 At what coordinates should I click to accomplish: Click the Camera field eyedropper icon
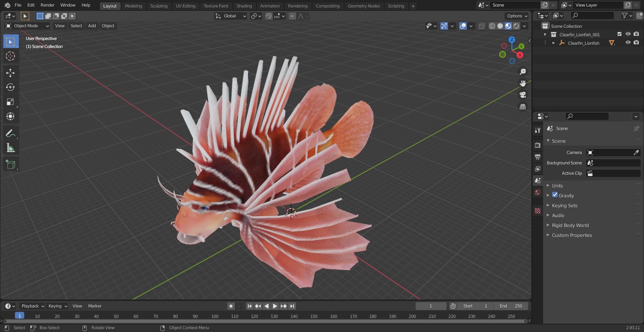coord(636,153)
